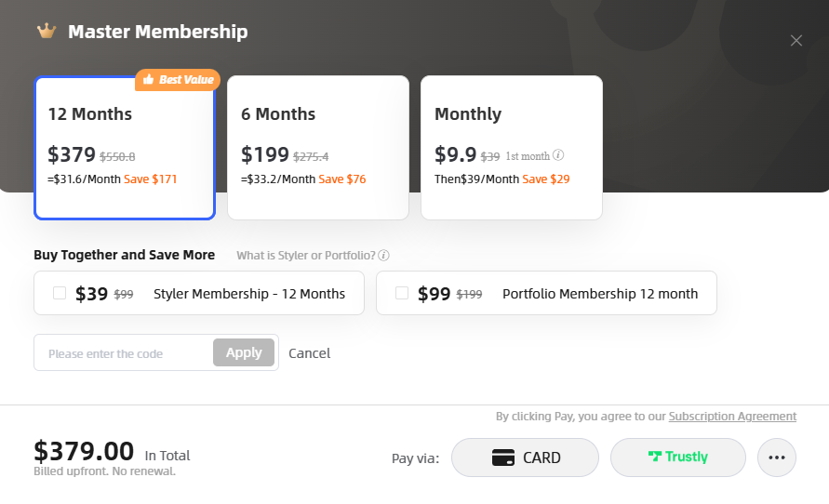Viewport: 829px width, 504px height.
Task: Select the 6 Months plan card
Action: pos(317,148)
